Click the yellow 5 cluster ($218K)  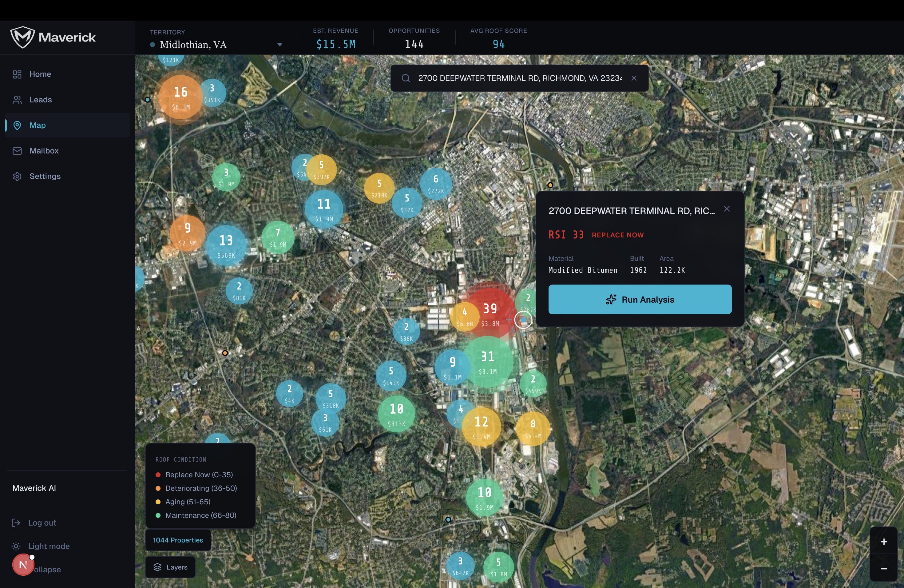[379, 188]
